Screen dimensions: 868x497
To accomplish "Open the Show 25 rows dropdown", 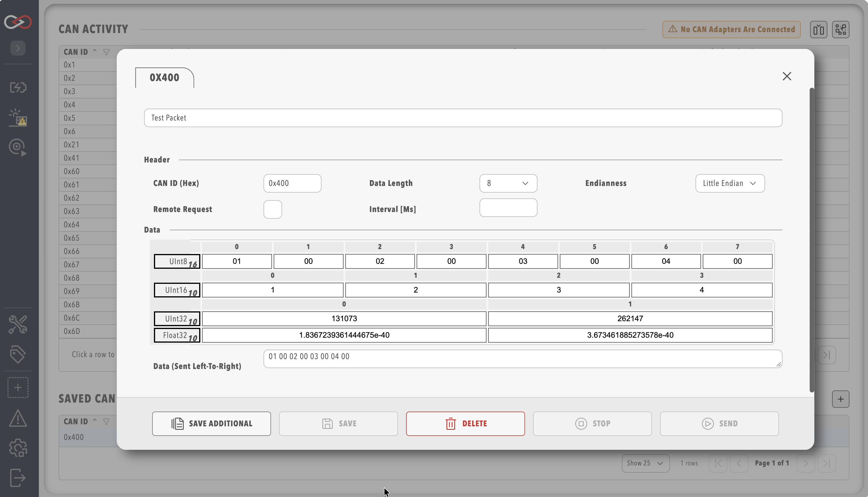I will coord(646,463).
